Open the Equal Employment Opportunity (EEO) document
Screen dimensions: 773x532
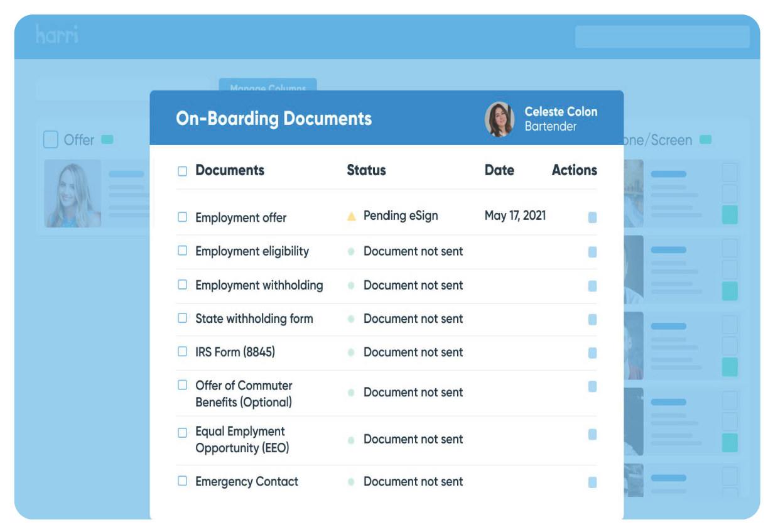click(241, 440)
